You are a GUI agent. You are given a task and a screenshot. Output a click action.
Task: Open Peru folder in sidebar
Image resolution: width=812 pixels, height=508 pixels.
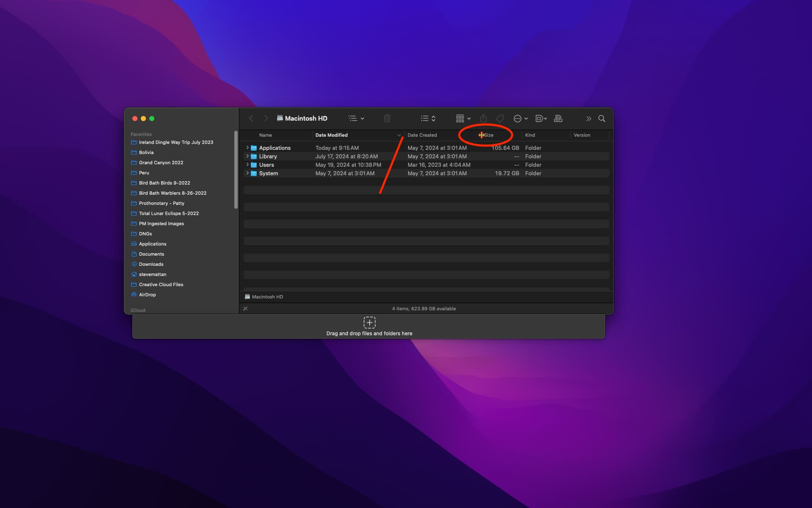(144, 173)
